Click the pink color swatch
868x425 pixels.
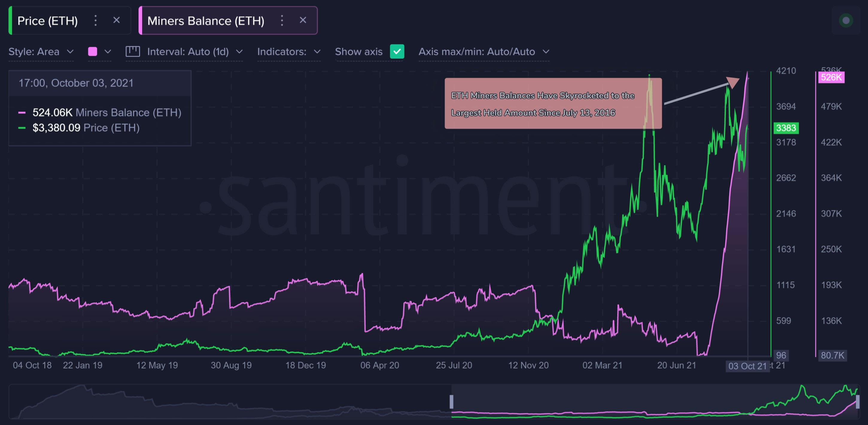[93, 52]
